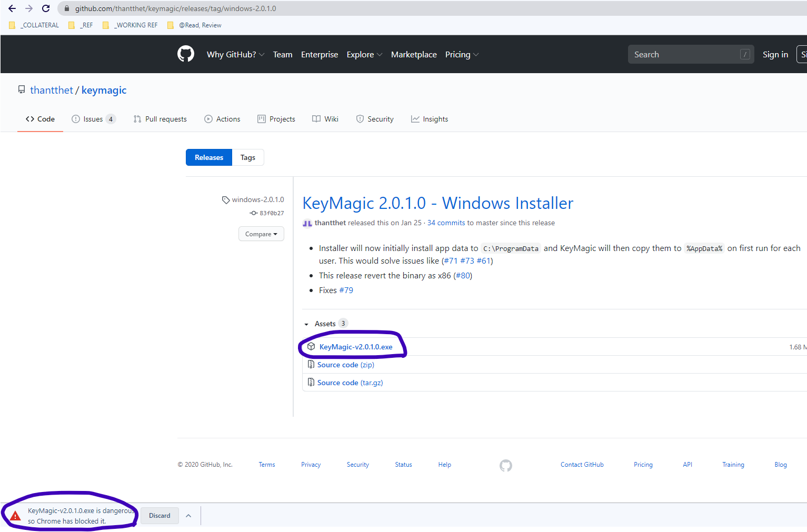807x532 pixels.
Task: Click the padlock icon in the address bar
Action: (66, 8)
